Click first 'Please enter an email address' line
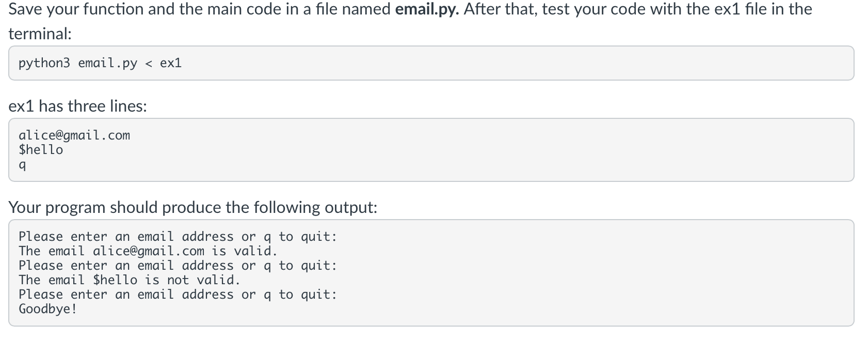Image resolution: width=868 pixels, height=339 pixels. click(x=178, y=237)
